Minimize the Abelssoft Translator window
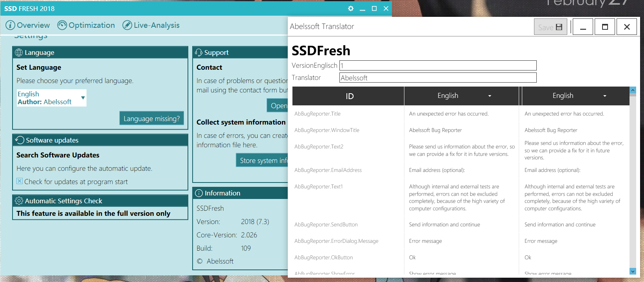The height and width of the screenshot is (282, 644). (x=583, y=27)
